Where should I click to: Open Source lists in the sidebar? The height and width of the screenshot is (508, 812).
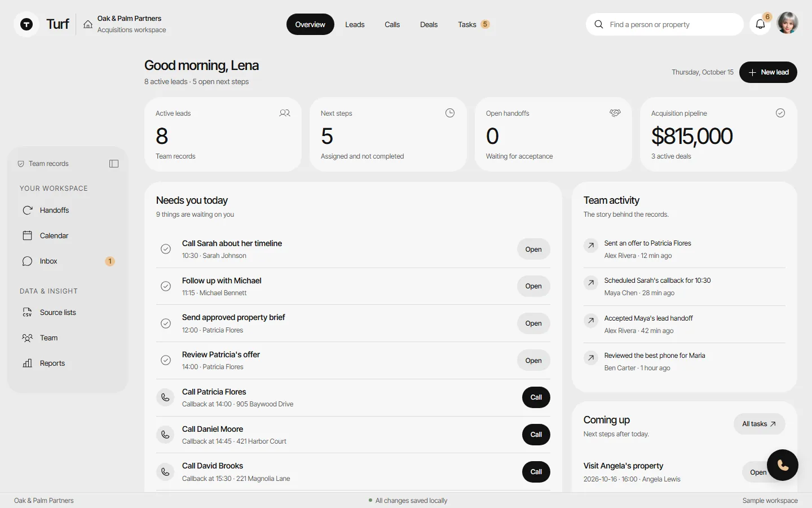tap(68, 313)
